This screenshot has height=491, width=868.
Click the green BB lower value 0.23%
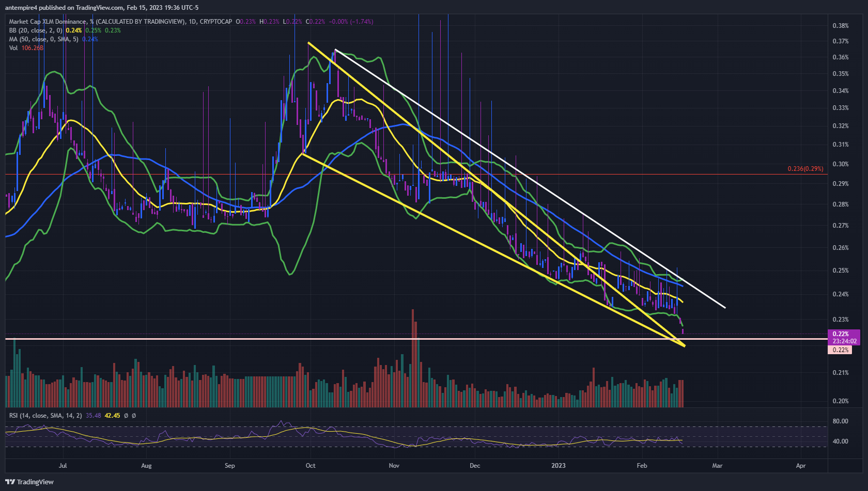pyautogui.click(x=113, y=30)
